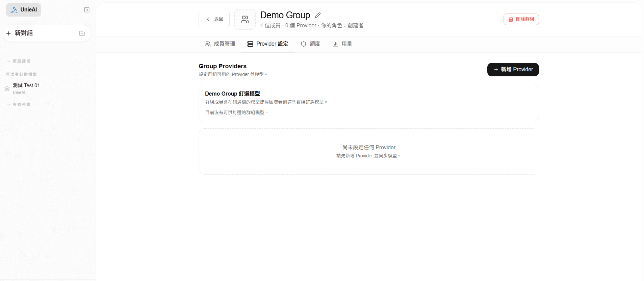Click the 設定群組可用的 Provider 與模型 description
The width and height of the screenshot is (644, 281).
click(233, 74)
